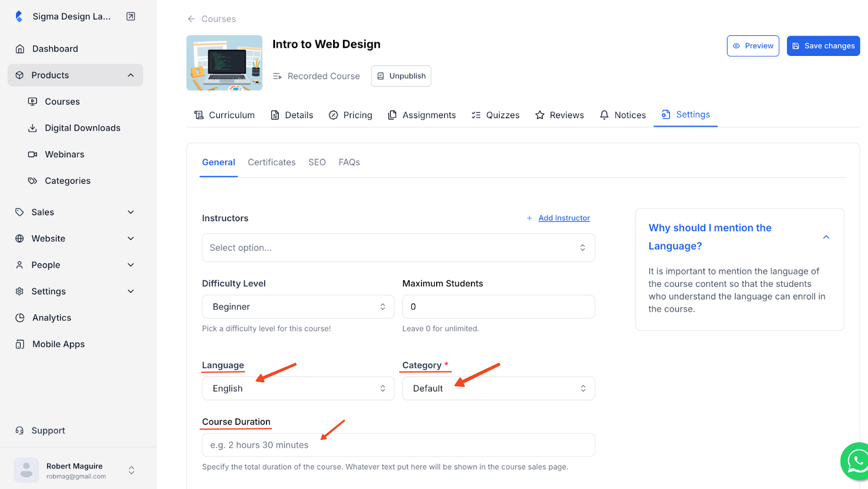Click the Notices bell icon
868x489 pixels.
(604, 115)
